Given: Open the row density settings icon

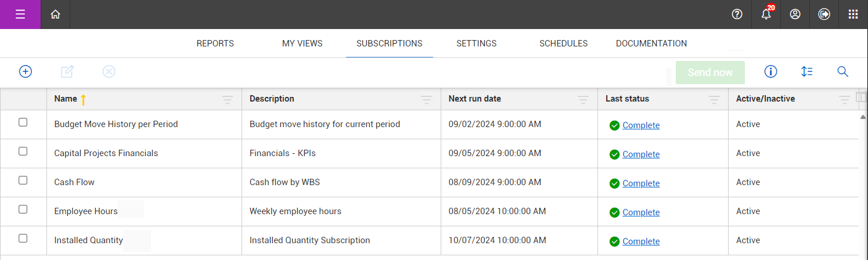Looking at the screenshot, I should 806,72.
